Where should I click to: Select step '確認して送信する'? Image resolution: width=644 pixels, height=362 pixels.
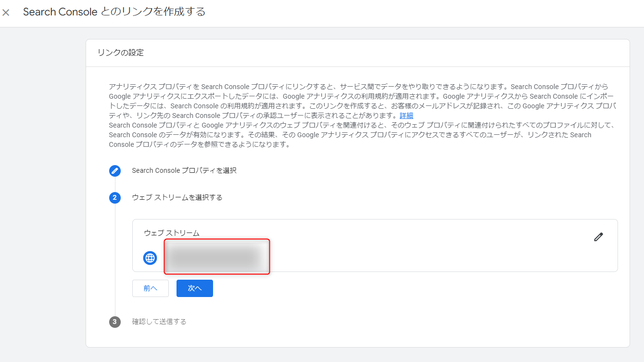pyautogui.click(x=159, y=322)
